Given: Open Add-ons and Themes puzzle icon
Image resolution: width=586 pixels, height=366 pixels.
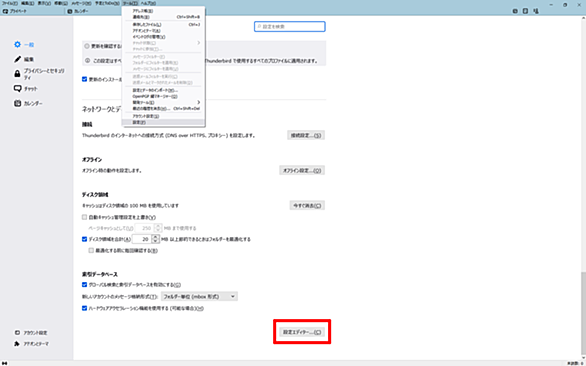Looking at the screenshot, I should pos(17,344).
